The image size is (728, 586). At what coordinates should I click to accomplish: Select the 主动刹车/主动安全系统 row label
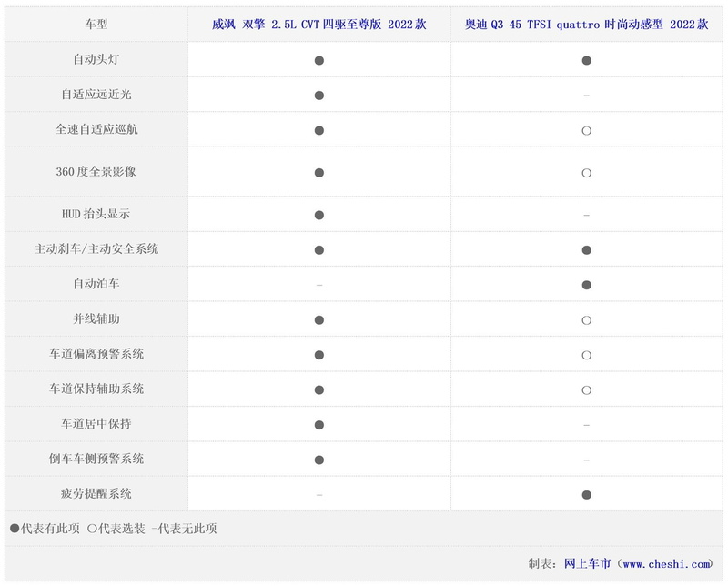coord(96,249)
